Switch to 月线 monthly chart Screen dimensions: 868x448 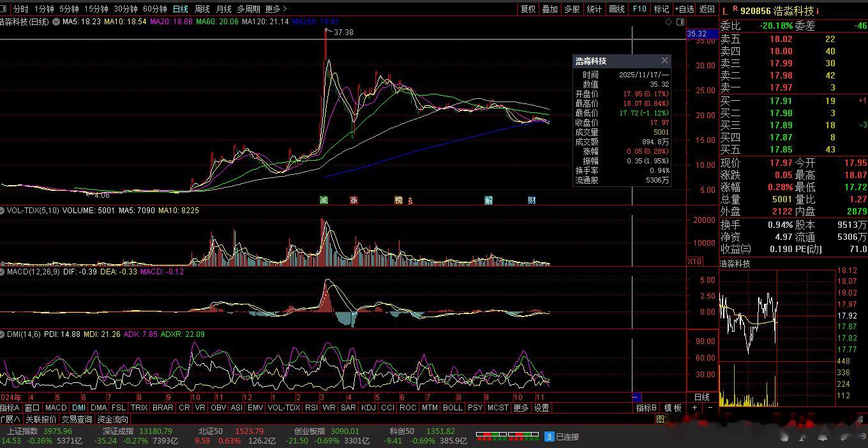223,9
